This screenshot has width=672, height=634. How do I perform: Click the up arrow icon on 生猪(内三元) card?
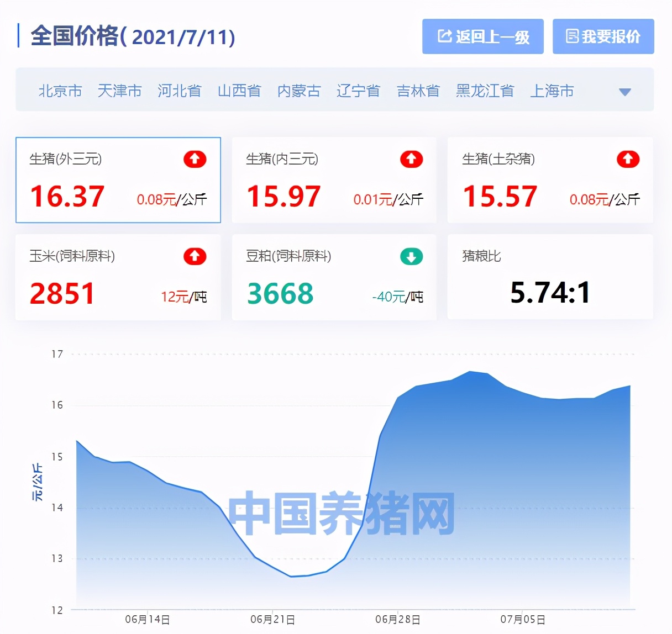click(x=411, y=159)
